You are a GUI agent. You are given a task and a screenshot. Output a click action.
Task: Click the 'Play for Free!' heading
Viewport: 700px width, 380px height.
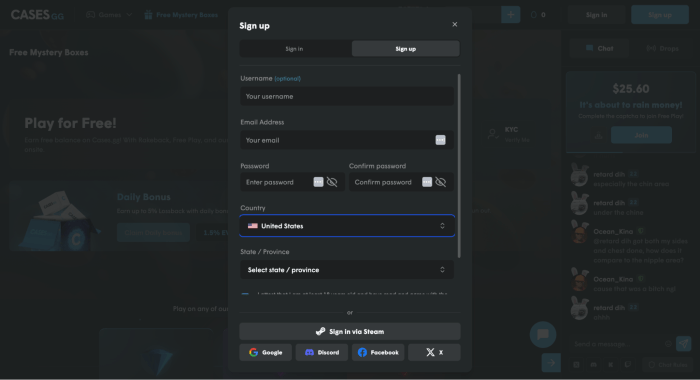pyautogui.click(x=70, y=123)
